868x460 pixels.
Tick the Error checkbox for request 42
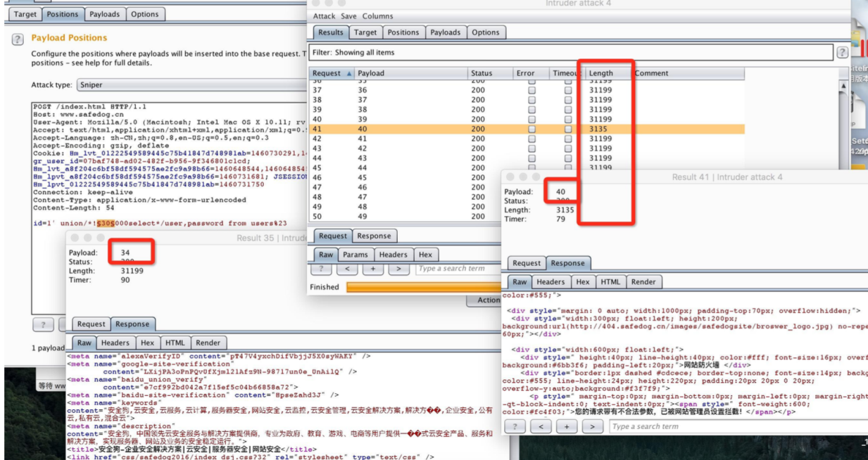click(532, 139)
